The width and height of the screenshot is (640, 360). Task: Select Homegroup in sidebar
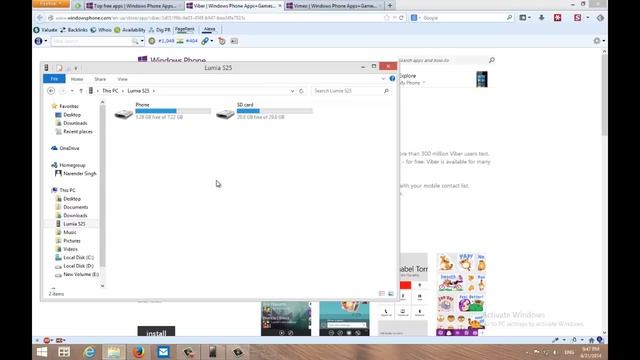[72, 165]
